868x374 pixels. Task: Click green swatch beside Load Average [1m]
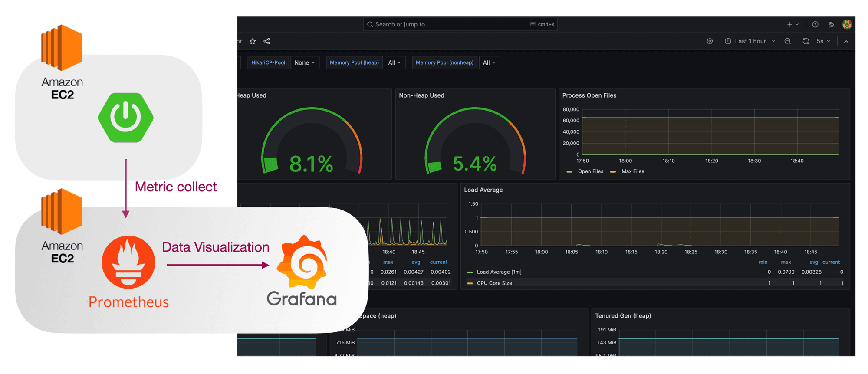(x=470, y=272)
